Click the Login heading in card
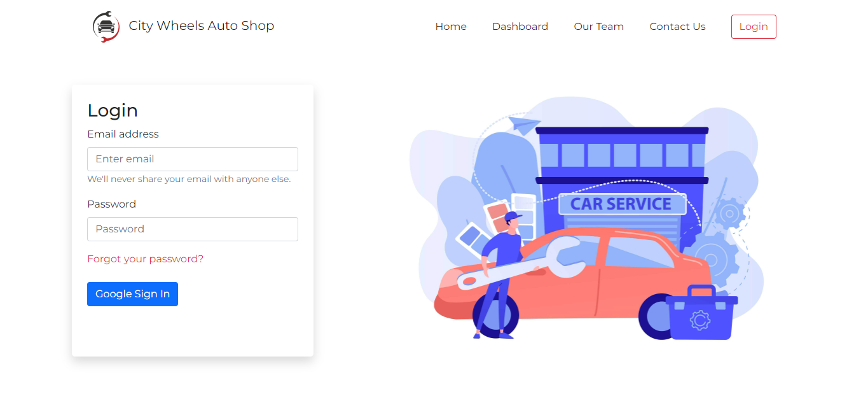868x396 pixels. click(113, 110)
